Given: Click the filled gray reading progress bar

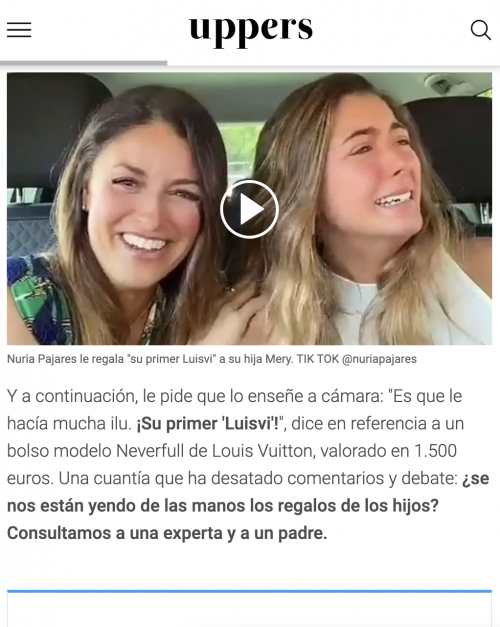Looking at the screenshot, I should click(84, 63).
